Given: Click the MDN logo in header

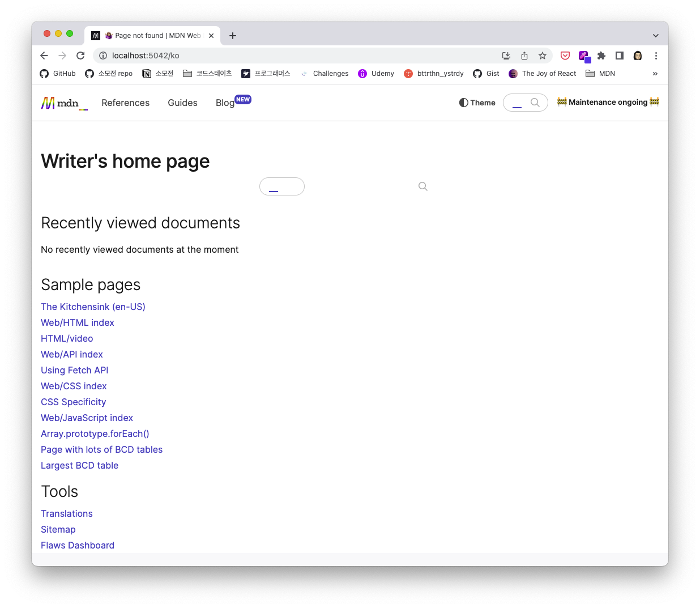Looking at the screenshot, I should click(64, 103).
